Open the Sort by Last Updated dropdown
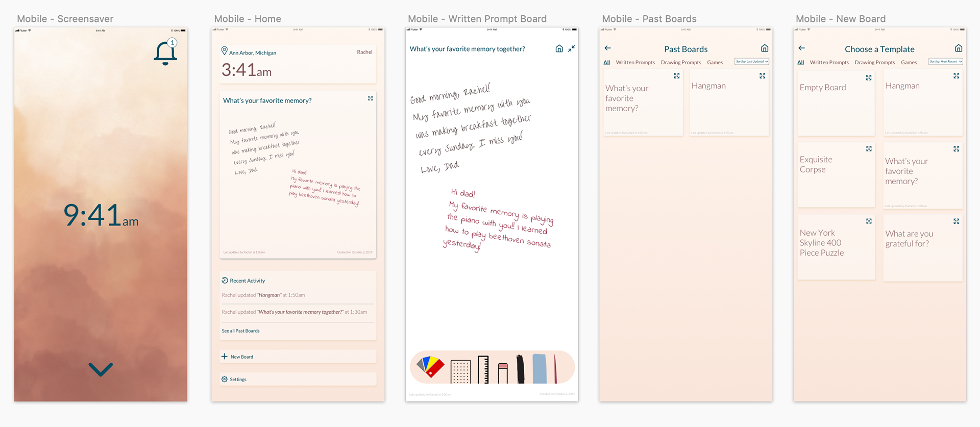 [x=752, y=61]
